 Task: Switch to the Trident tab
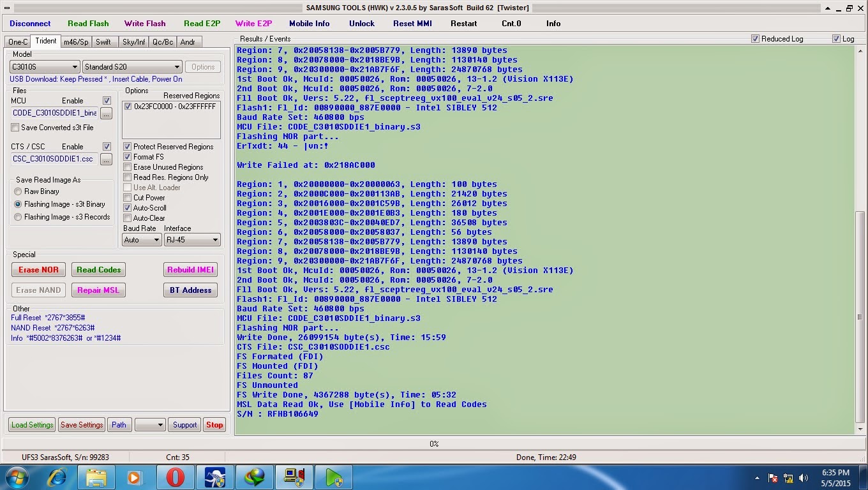(46, 41)
